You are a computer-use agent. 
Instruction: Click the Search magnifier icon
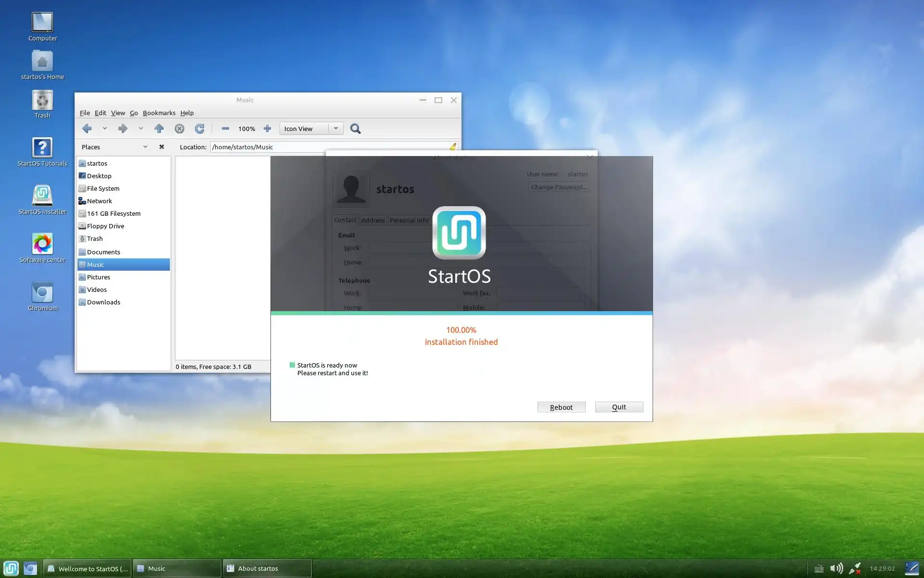[x=355, y=129]
